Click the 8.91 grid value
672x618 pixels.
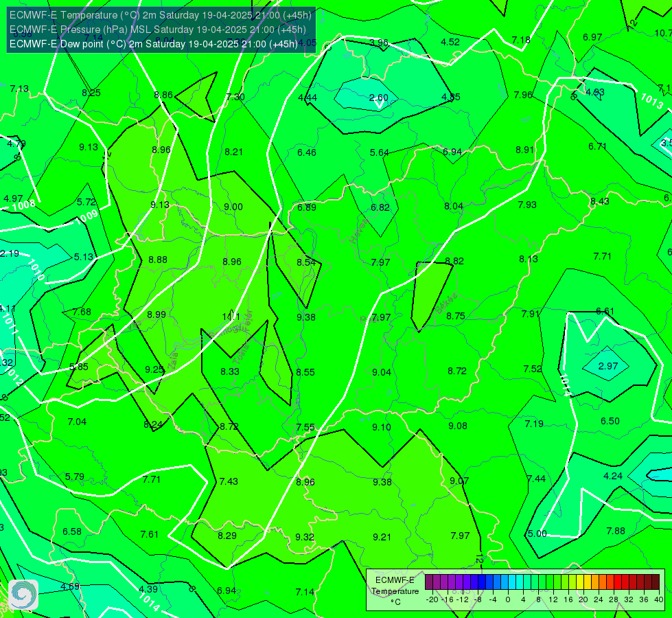point(524,150)
